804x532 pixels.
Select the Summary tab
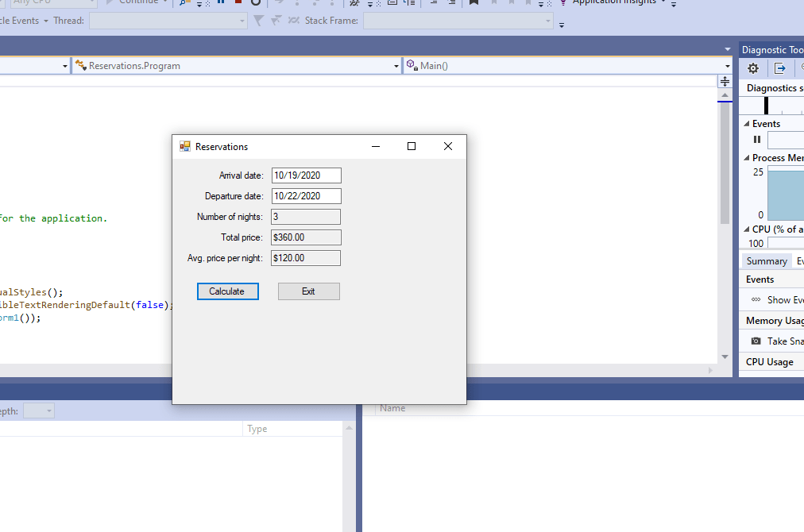click(x=767, y=261)
